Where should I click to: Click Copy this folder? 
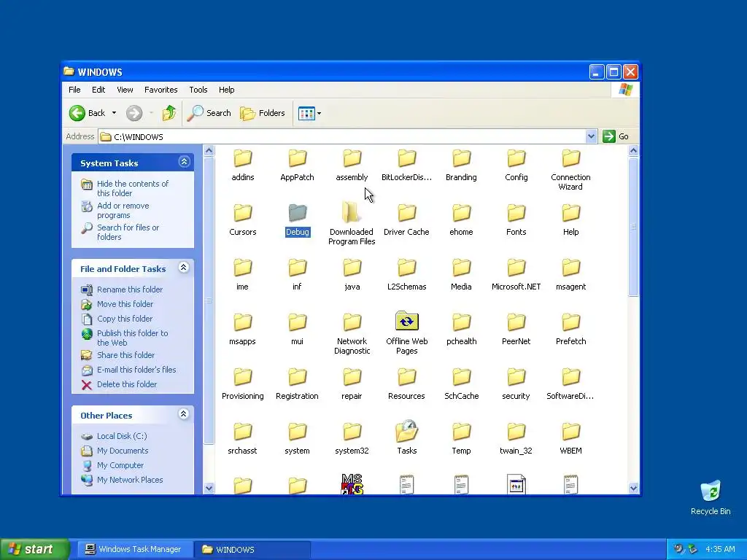click(x=125, y=319)
